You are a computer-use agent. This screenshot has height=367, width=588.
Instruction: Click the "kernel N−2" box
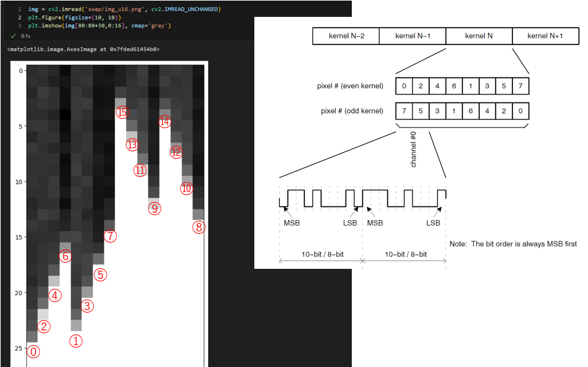(x=346, y=36)
